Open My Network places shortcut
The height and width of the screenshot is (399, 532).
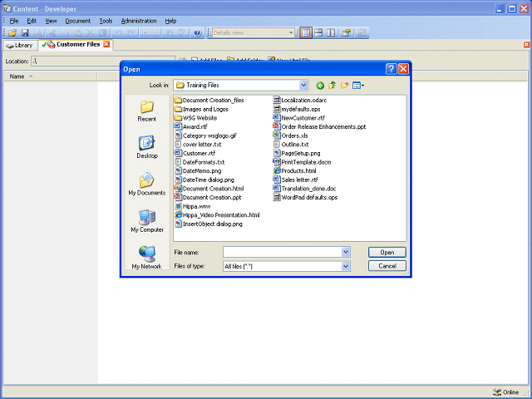(x=146, y=258)
